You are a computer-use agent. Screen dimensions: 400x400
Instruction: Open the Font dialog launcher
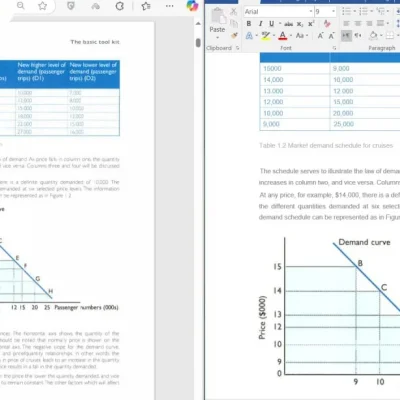(x=334, y=48)
